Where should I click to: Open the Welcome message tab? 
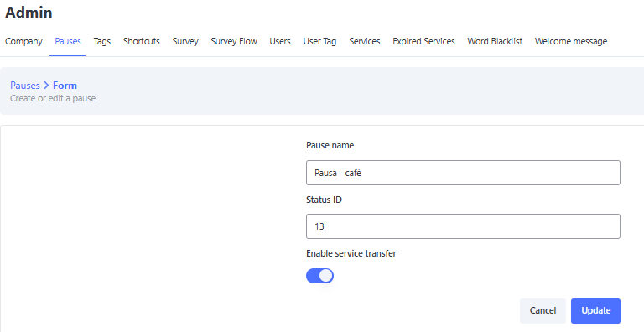click(x=570, y=41)
